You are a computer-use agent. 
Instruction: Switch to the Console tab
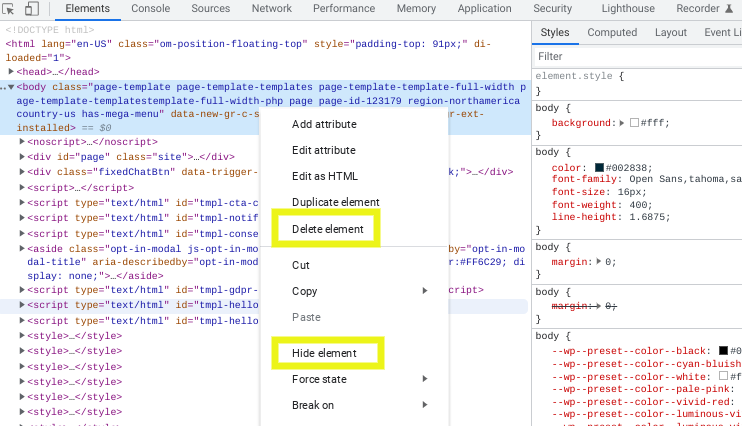click(150, 9)
